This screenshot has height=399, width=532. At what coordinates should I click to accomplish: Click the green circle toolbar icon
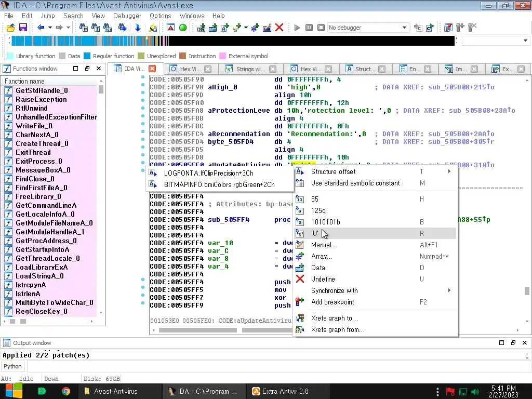point(183,28)
